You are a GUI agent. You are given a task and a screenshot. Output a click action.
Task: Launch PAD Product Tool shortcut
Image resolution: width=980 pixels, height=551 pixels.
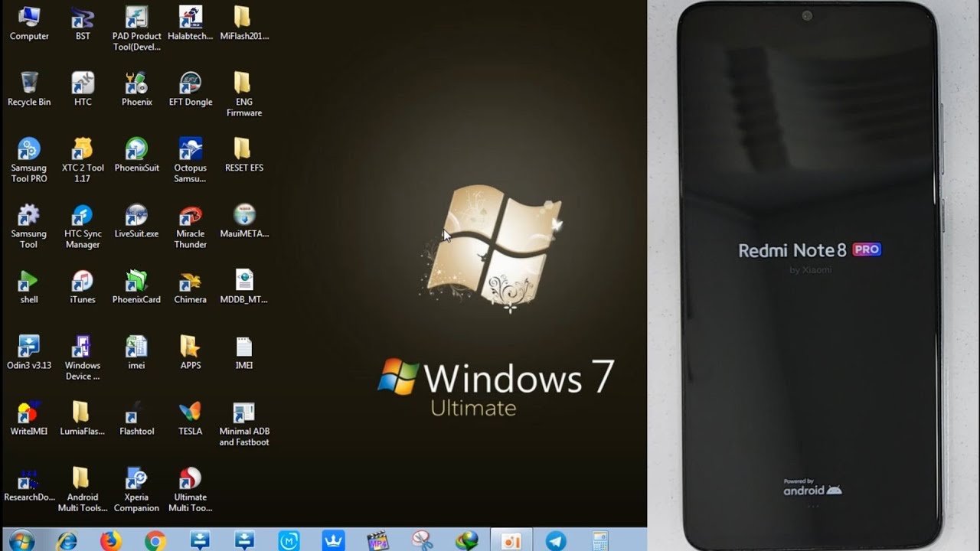coord(136,28)
